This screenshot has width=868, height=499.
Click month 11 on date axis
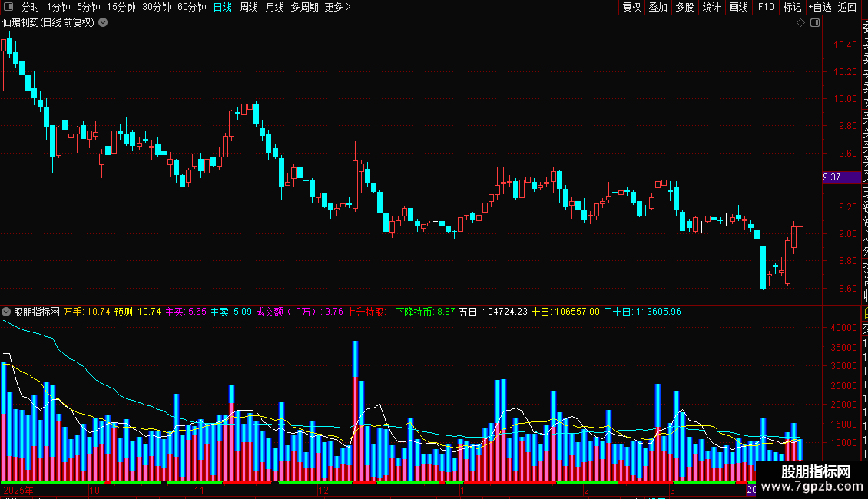tap(199, 490)
